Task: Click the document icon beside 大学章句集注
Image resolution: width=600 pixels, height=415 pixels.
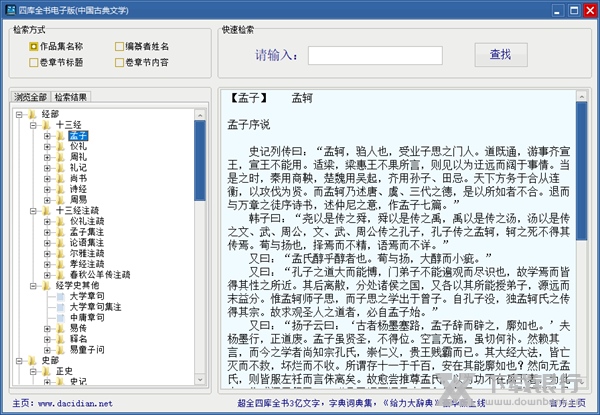Action: pyautogui.click(x=60, y=307)
